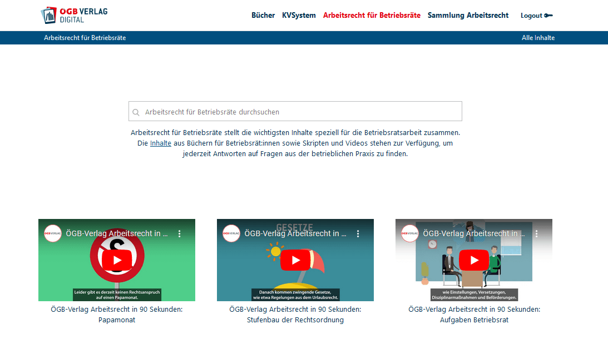This screenshot has height=364, width=608.
Task: Click caption 'Stufenbau der Rechtsordnung' below video
Action: 295,320
